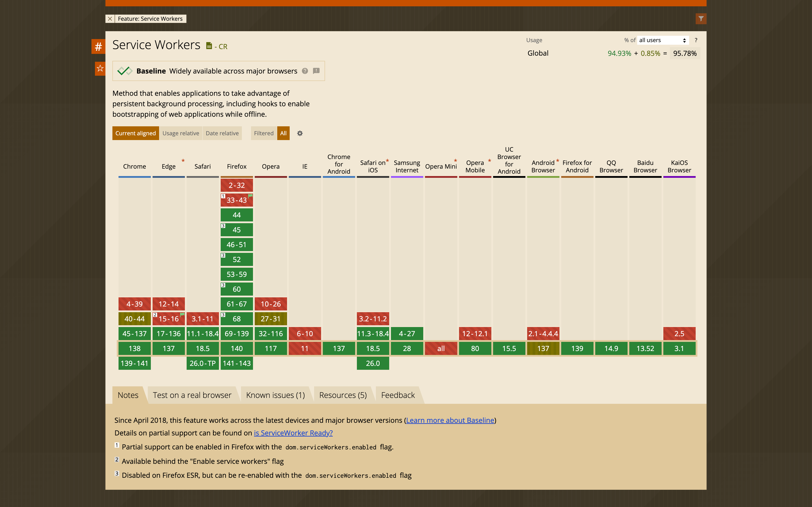Click Firefox 2-32 version cell
Viewport: 812px width, 507px height.
click(237, 185)
